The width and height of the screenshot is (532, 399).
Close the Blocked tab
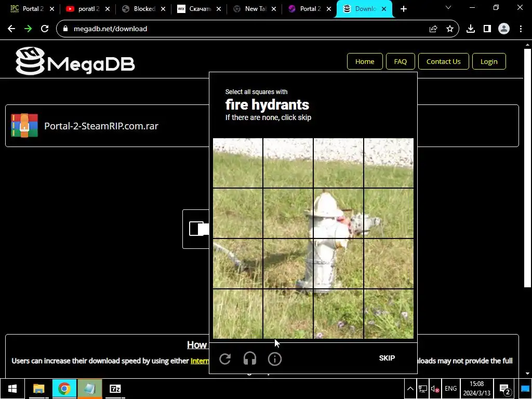163,9
